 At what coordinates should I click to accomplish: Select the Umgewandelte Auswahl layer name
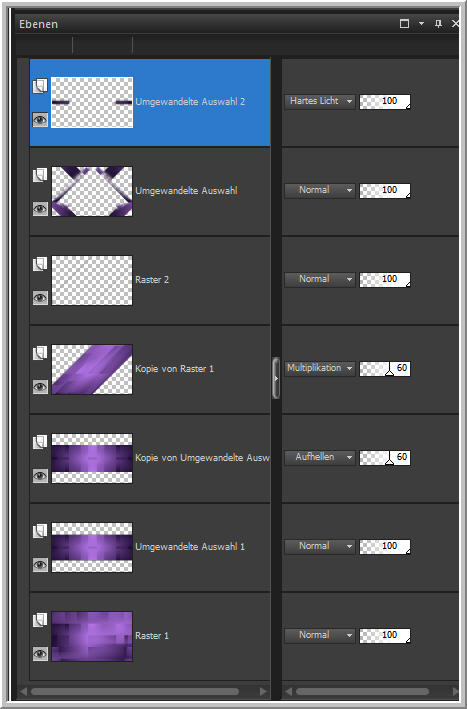[186, 191]
